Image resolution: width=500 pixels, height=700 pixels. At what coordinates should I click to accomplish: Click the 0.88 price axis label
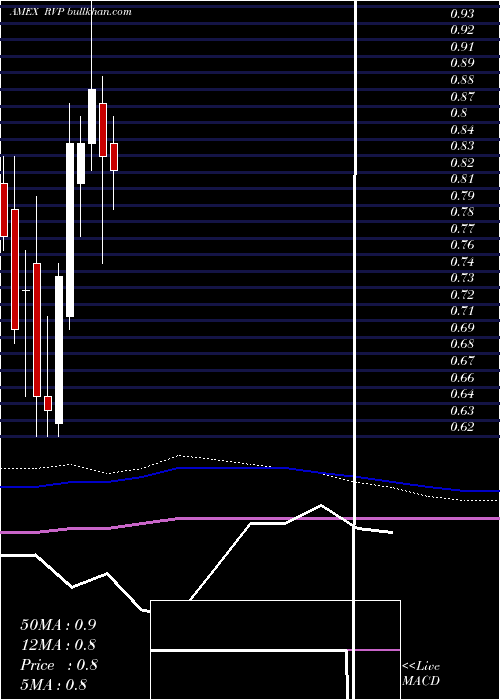coord(462,80)
